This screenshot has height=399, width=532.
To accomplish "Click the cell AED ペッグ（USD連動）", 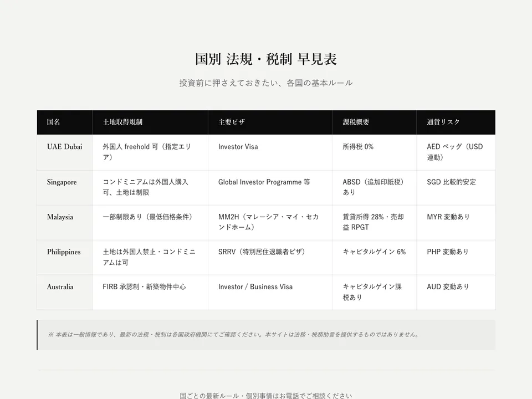I will click(456, 152).
